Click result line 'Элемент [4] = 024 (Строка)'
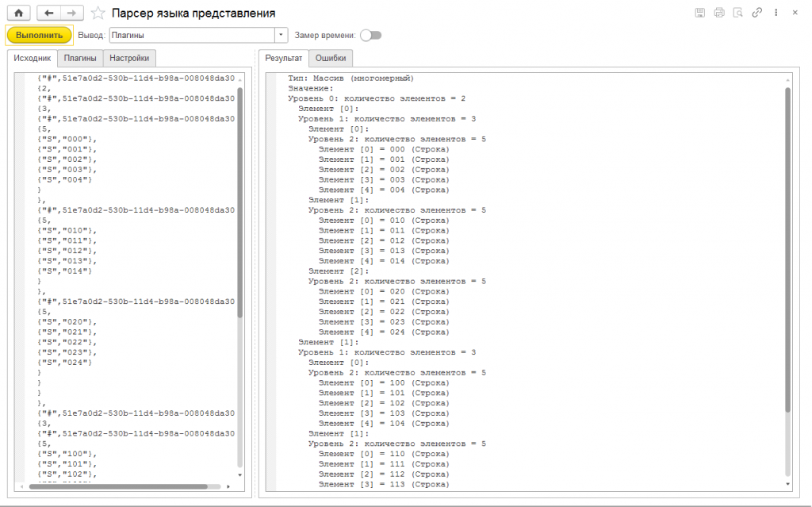This screenshot has width=812, height=507. tap(384, 332)
